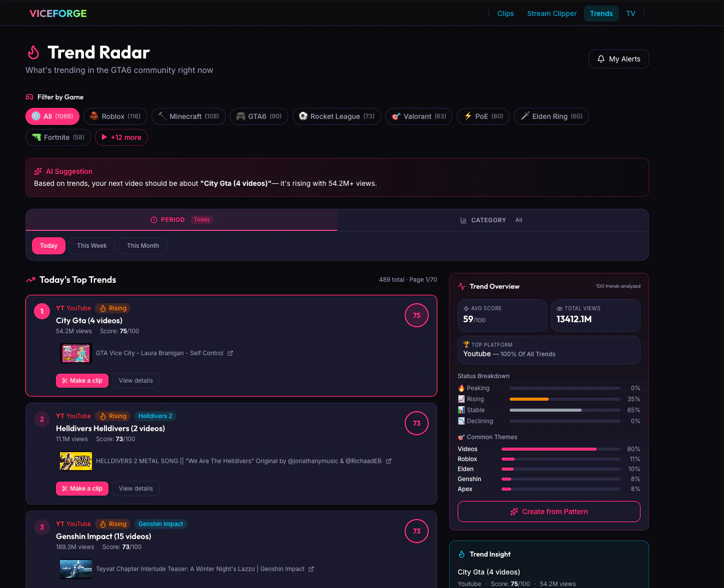Click the Videos 80% theme bar

point(561,449)
